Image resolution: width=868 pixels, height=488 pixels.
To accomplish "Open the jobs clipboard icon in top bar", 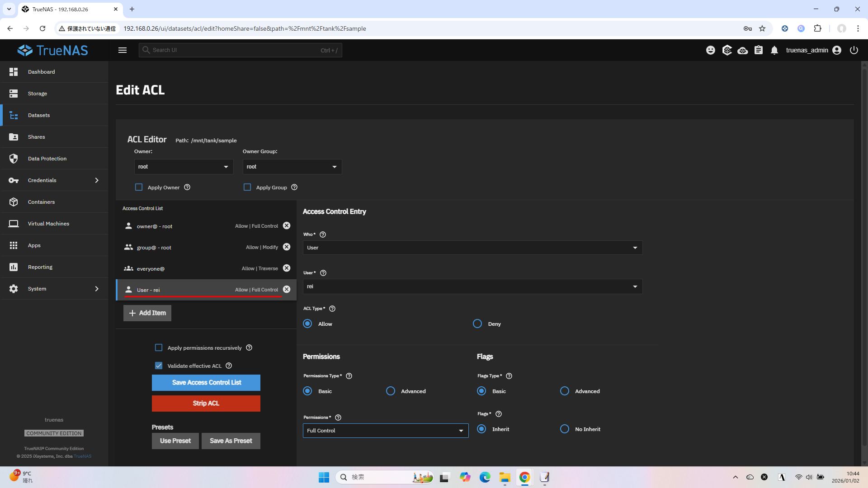I will pos(759,50).
